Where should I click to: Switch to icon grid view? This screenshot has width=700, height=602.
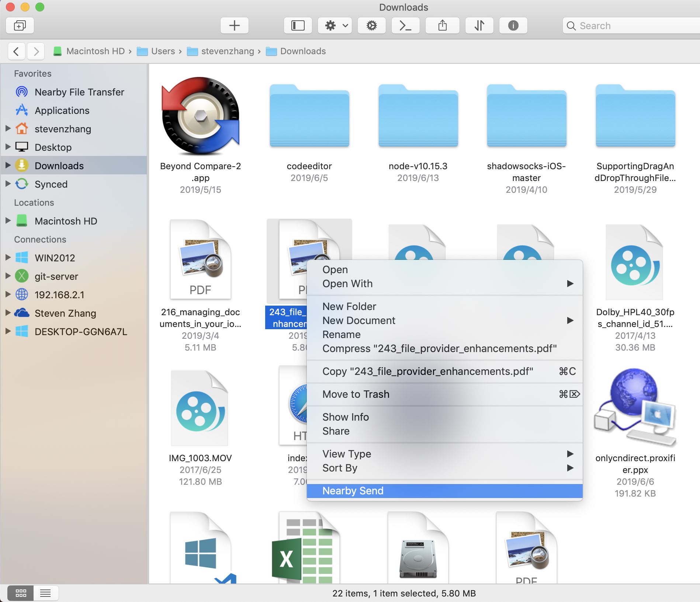click(21, 593)
